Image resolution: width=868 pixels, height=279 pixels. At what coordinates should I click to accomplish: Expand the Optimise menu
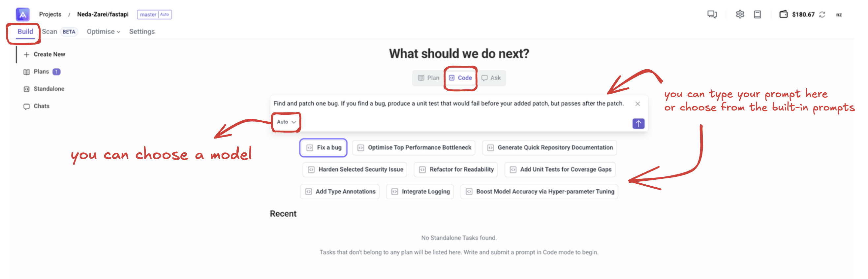(x=103, y=32)
